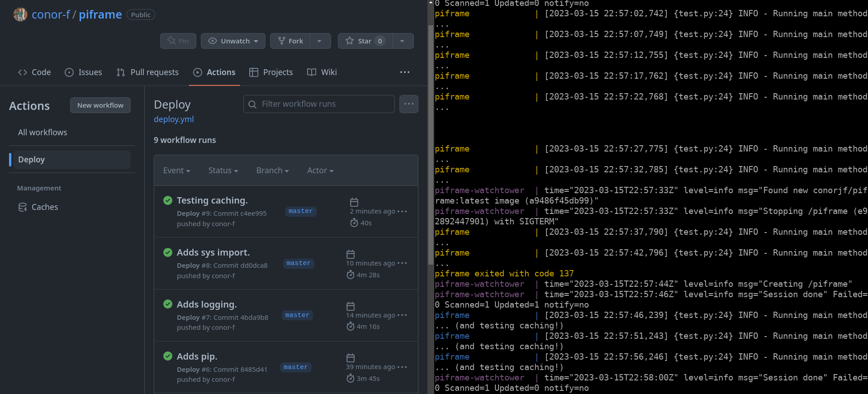Click the '9 workflow runs' count text
This screenshot has height=394, width=868.
185,140
